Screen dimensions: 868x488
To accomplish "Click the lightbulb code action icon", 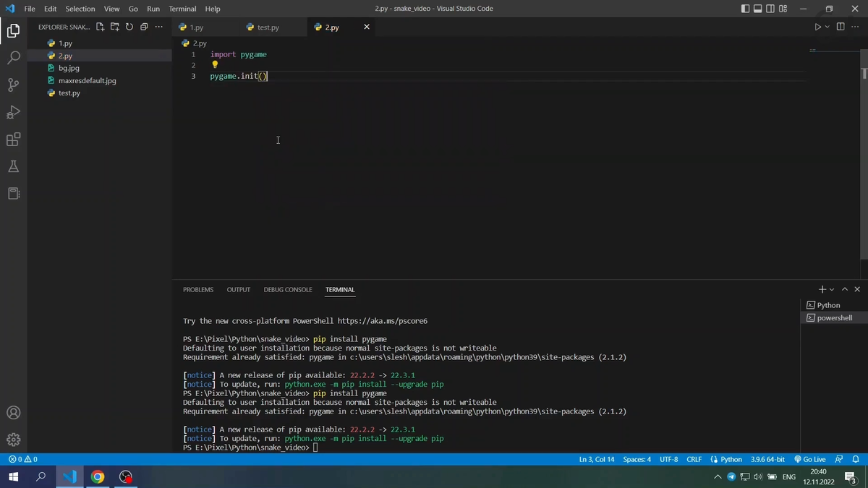I will (x=215, y=64).
